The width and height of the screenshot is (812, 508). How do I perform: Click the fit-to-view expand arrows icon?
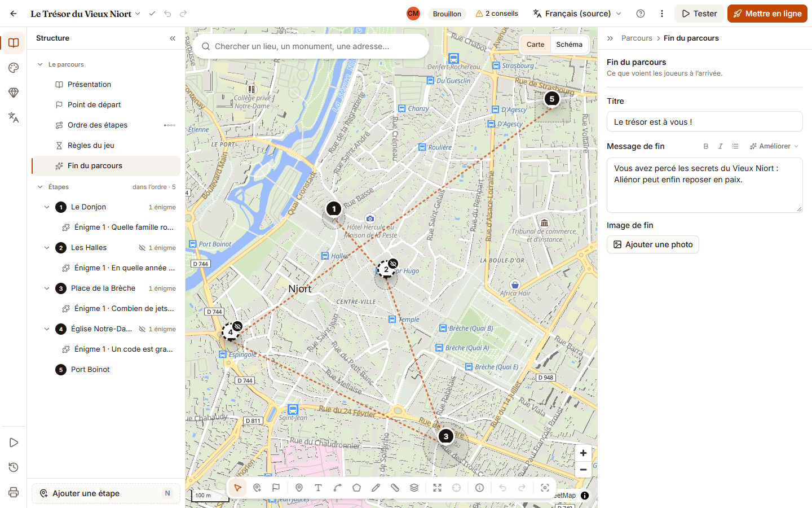(438, 488)
